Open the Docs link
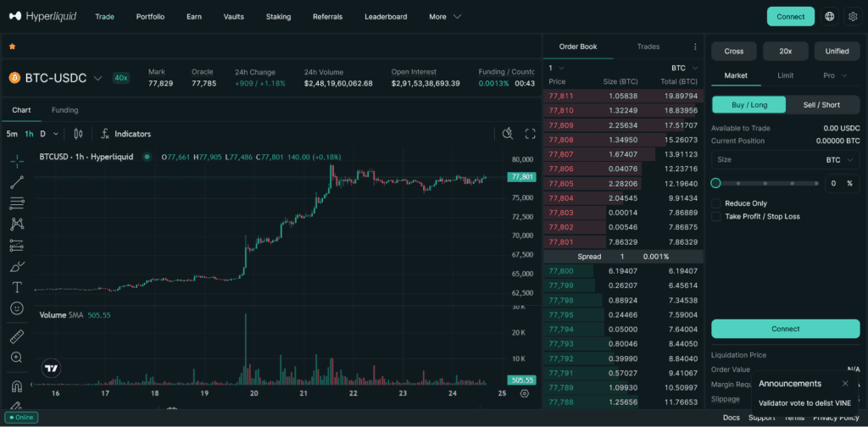 tap(732, 418)
